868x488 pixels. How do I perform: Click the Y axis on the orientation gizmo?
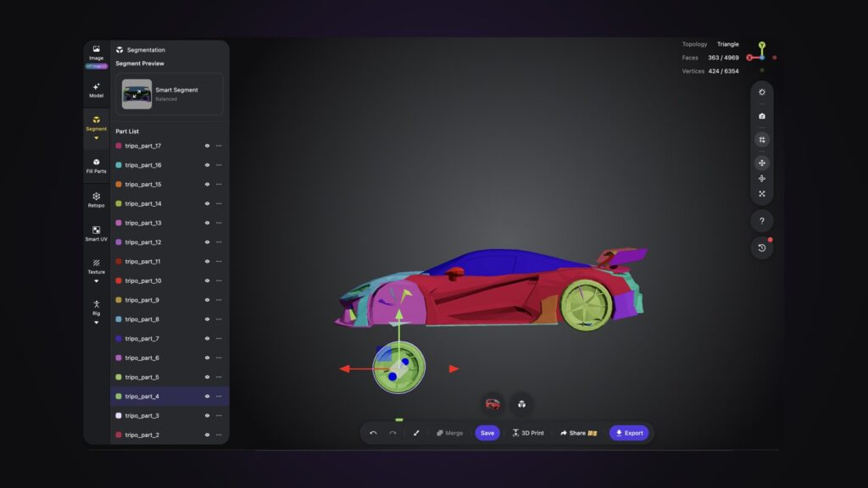tap(762, 45)
